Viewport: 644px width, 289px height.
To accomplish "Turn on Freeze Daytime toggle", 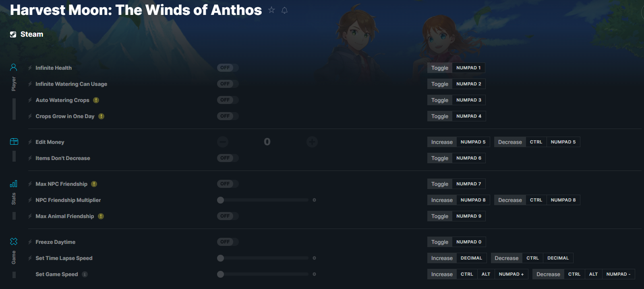I will click(x=228, y=242).
